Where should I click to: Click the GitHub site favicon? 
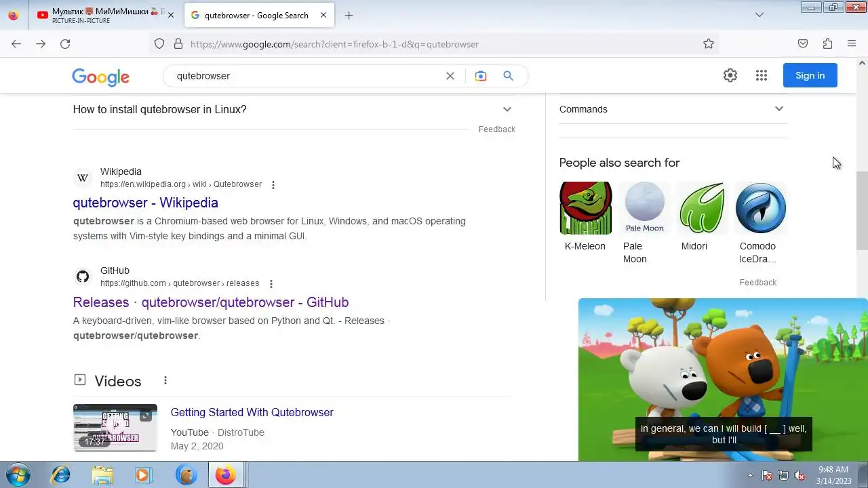click(83, 277)
